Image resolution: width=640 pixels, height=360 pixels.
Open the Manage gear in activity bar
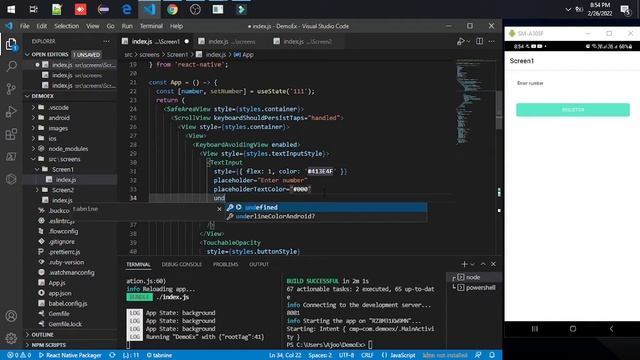11,338
